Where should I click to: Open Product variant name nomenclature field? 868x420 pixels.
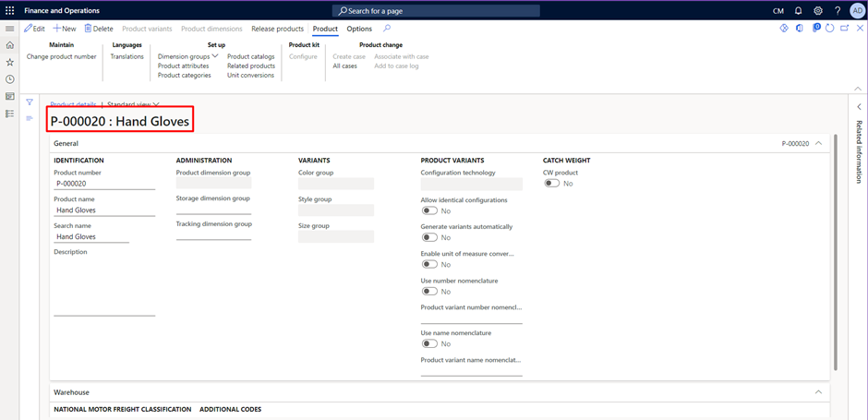pos(471,371)
